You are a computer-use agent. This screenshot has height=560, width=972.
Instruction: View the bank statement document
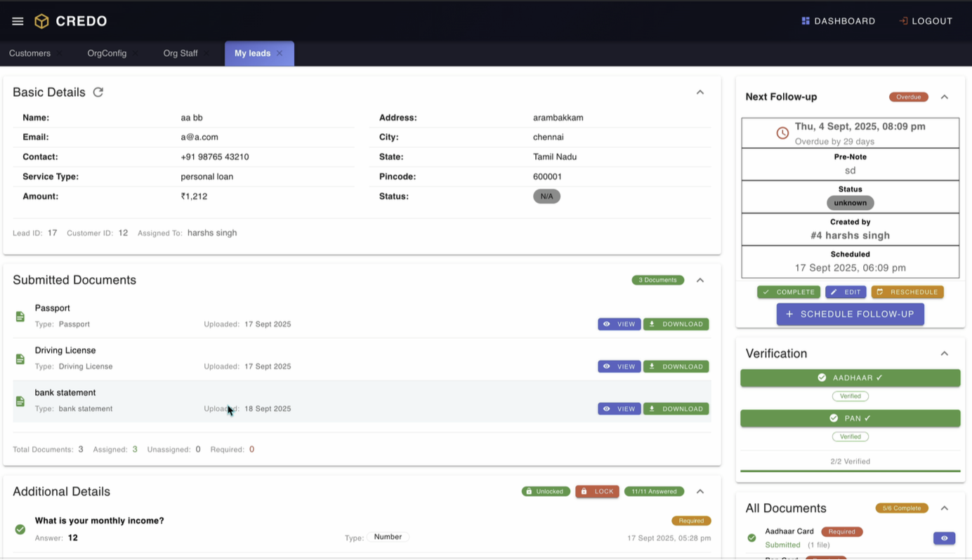point(619,408)
